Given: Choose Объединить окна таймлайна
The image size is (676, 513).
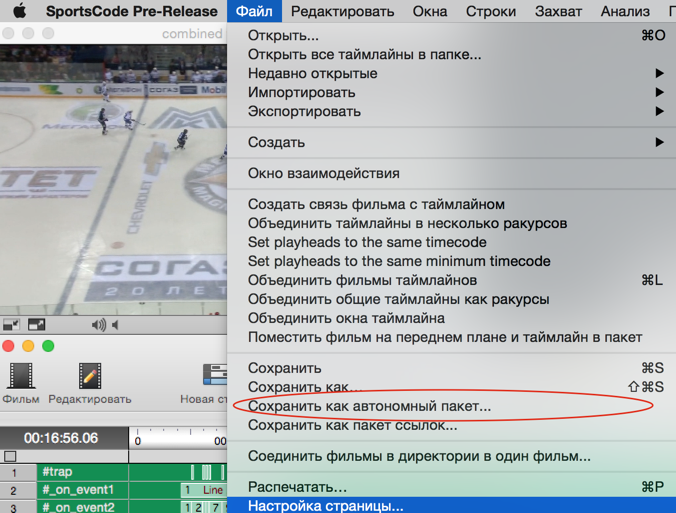Looking at the screenshot, I should tap(451, 318).
